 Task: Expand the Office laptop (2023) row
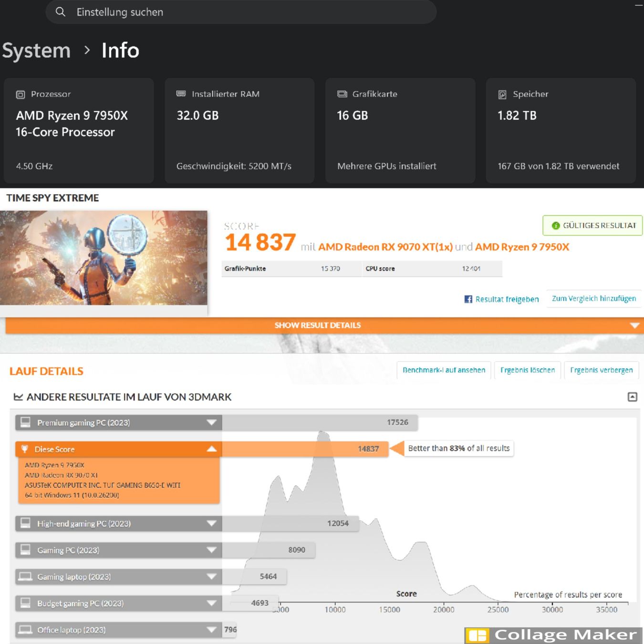(x=212, y=630)
